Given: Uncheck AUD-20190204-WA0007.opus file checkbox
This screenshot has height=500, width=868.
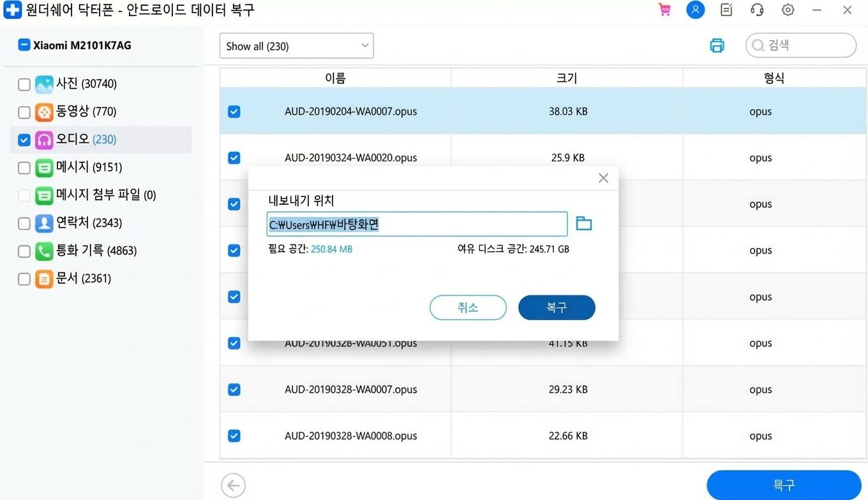Looking at the screenshot, I should (234, 112).
